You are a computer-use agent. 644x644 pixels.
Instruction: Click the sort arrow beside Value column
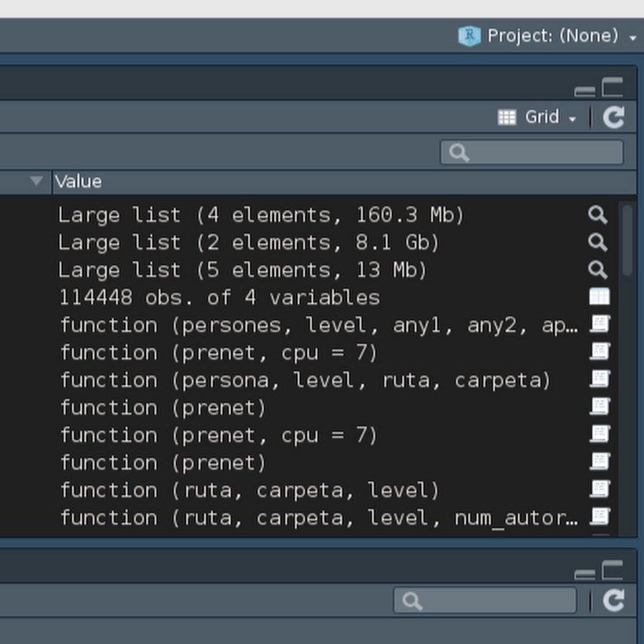pos(36,182)
